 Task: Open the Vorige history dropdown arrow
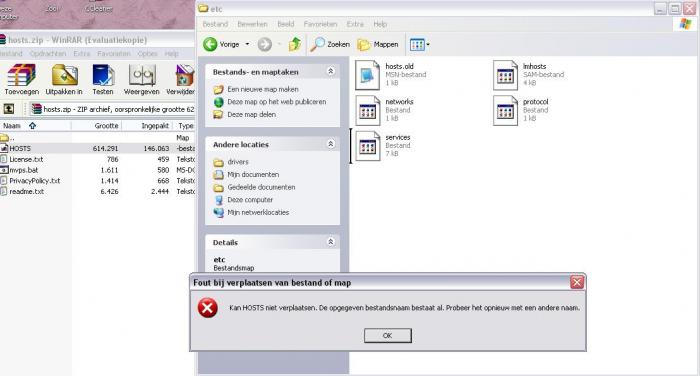tap(247, 44)
